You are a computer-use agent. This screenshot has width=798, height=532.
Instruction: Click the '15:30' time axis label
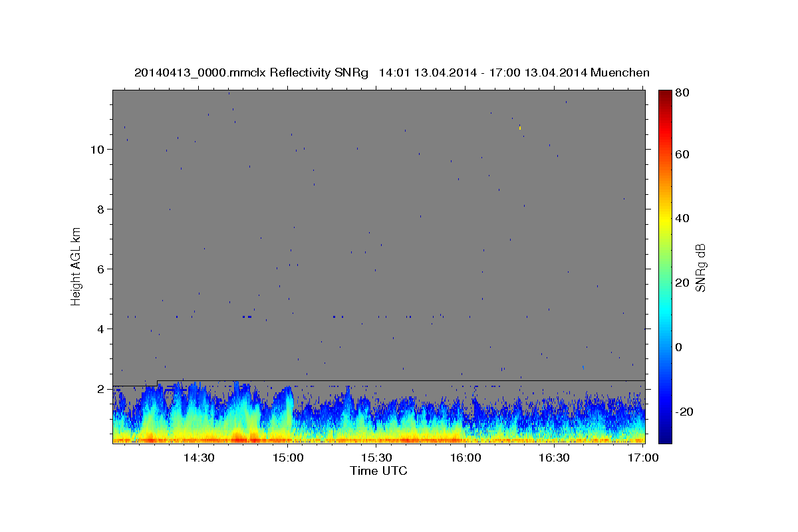[x=376, y=458]
